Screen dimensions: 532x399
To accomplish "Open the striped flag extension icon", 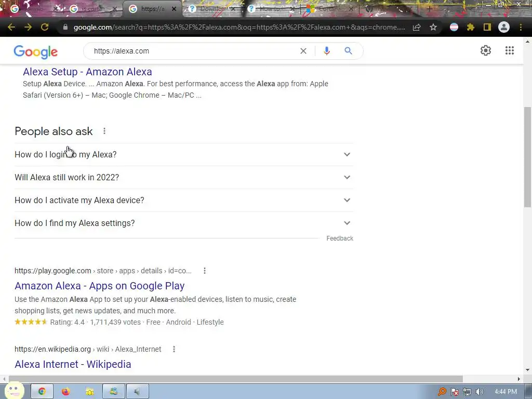I will [454, 27].
